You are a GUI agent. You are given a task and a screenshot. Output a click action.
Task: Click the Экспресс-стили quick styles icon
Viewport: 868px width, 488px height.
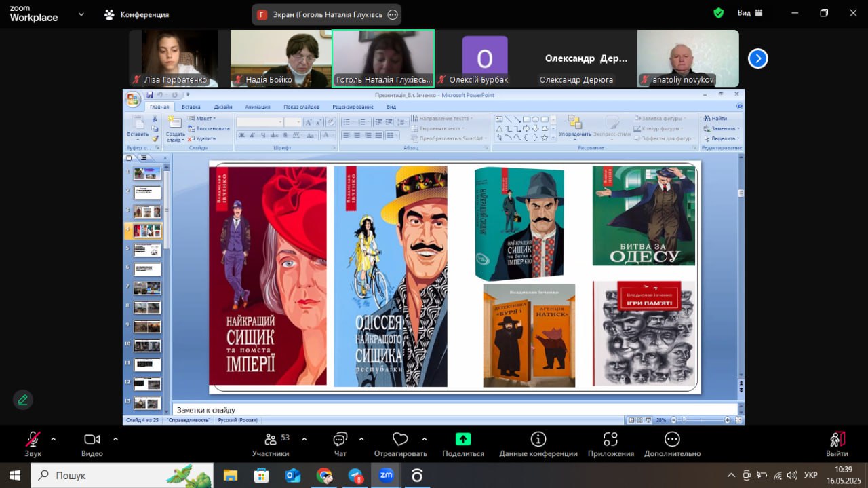[613, 122]
